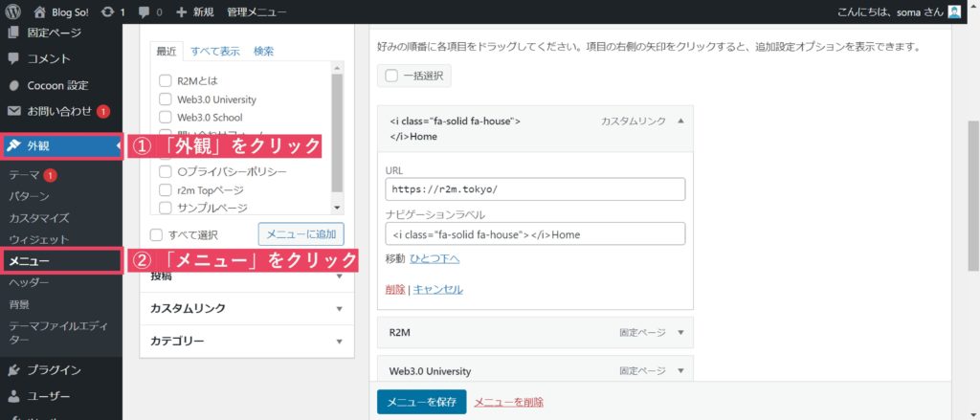Screen dimensions: 980x420
Task: Check the R2Mとは checkbox
Action: click(166, 81)
